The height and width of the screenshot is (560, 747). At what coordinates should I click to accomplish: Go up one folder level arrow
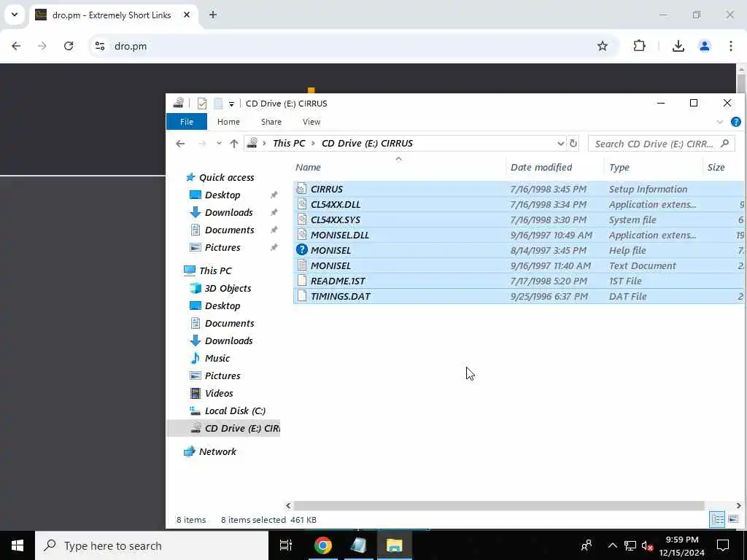click(234, 144)
